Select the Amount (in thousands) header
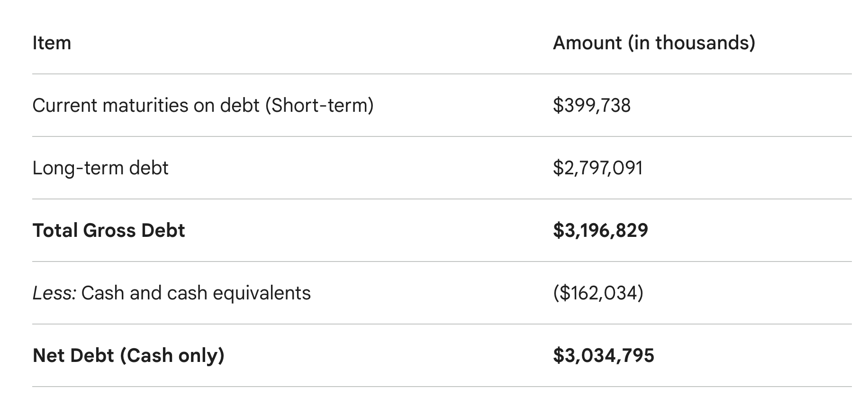868x397 pixels. click(654, 43)
